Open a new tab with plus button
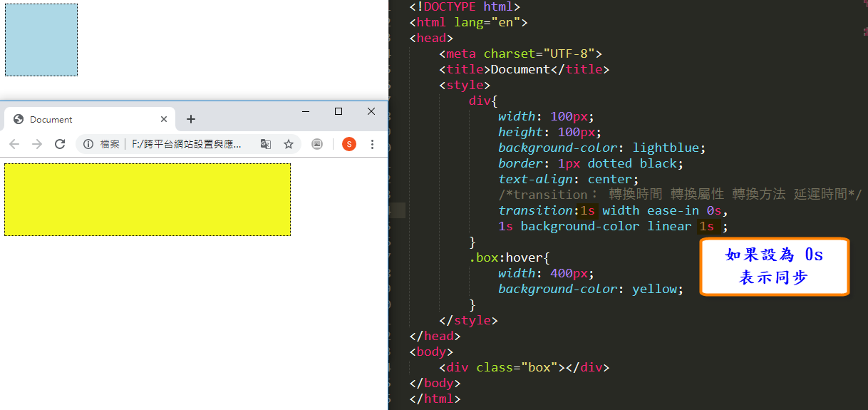Image resolution: width=868 pixels, height=410 pixels. click(x=191, y=119)
